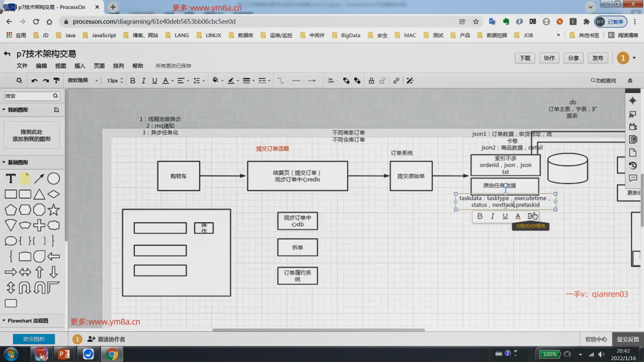This screenshot has height=362, width=644.
Task: Toggle bold in main toolbar
Action: tap(132, 80)
